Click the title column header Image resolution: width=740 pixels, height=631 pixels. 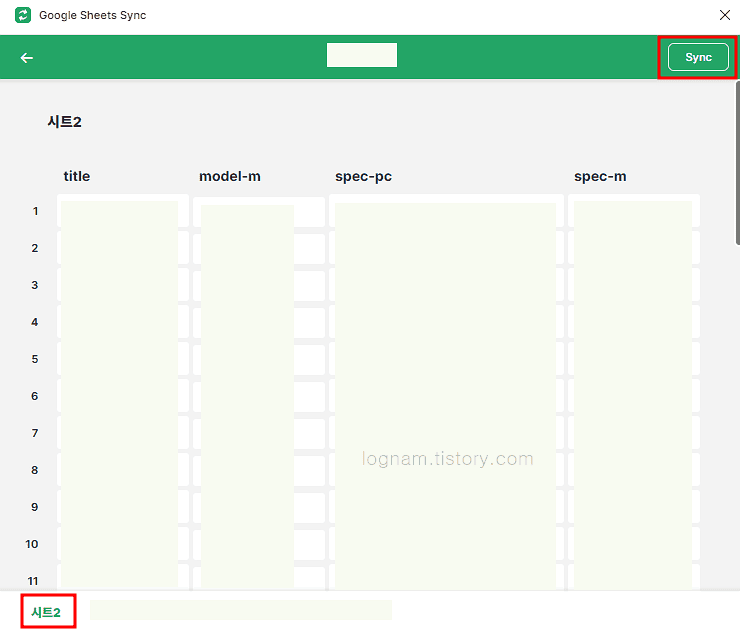click(x=77, y=176)
